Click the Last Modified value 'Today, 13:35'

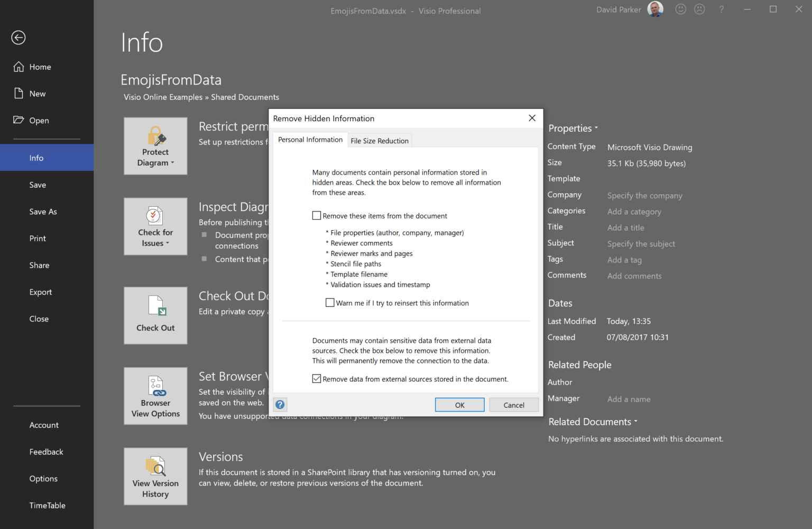pyautogui.click(x=629, y=322)
